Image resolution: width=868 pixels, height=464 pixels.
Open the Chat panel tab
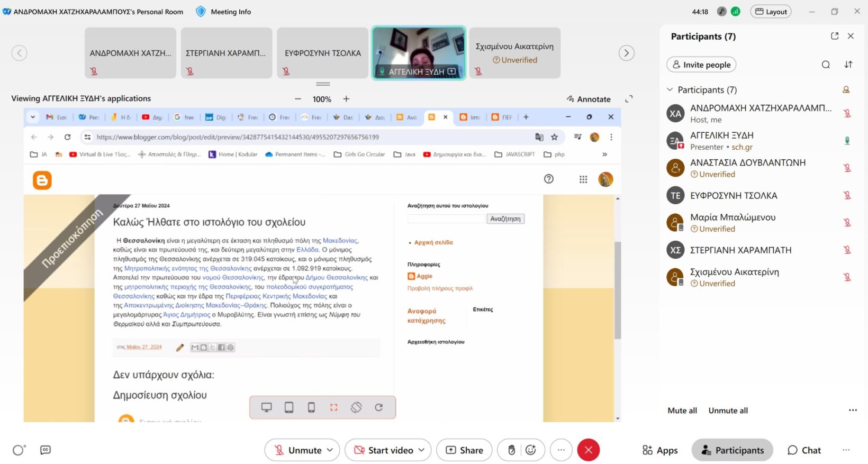click(x=804, y=450)
